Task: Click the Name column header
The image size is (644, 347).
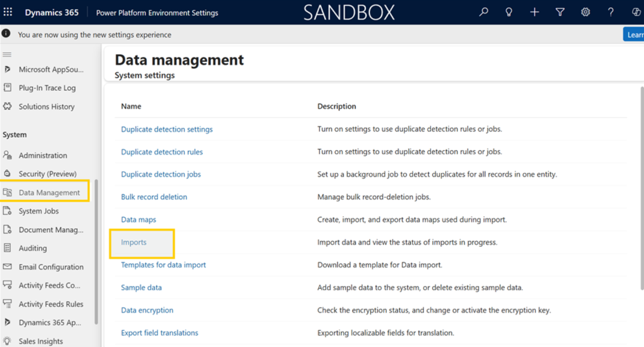Action: click(131, 106)
